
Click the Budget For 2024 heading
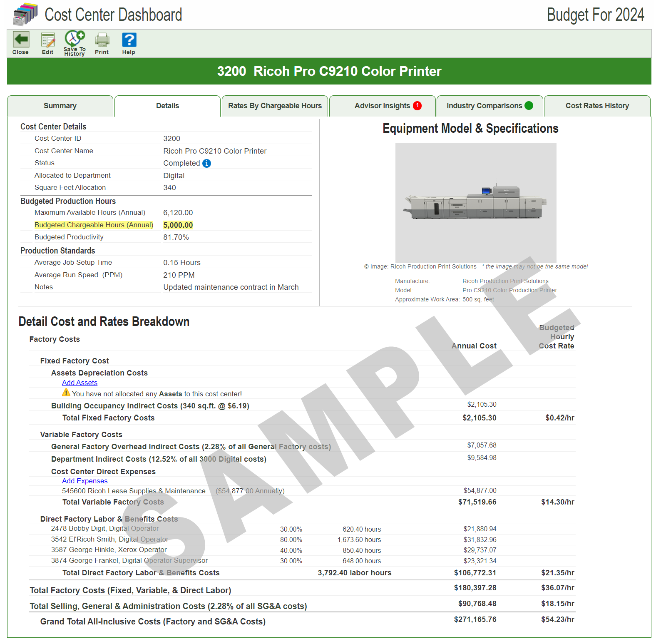(595, 15)
